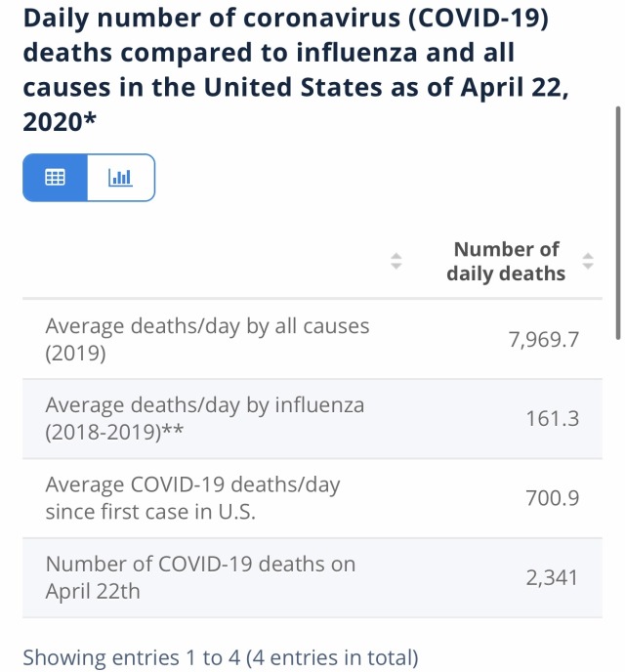Click the statistic title heading
Viewport: 625px width, 672px height.
click(x=296, y=70)
